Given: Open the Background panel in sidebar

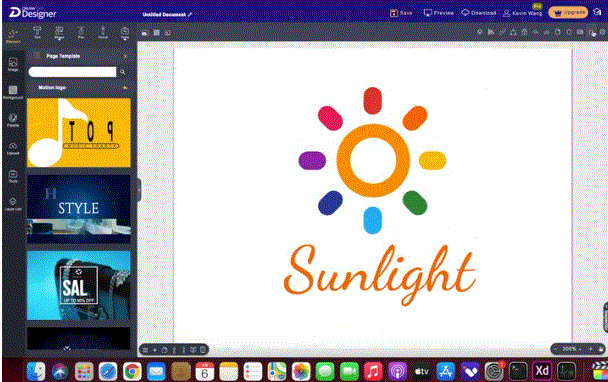Looking at the screenshot, I should click(13, 92).
